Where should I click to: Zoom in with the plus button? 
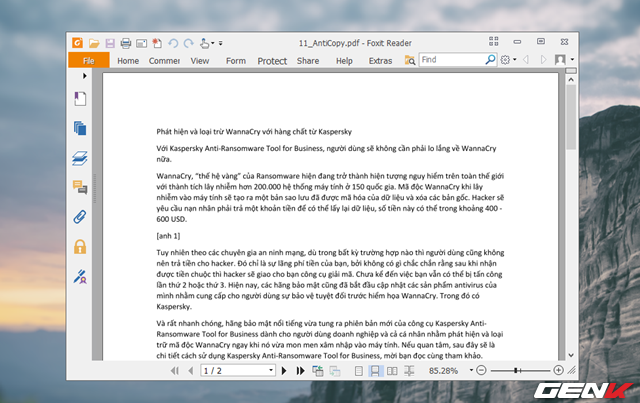(558, 370)
